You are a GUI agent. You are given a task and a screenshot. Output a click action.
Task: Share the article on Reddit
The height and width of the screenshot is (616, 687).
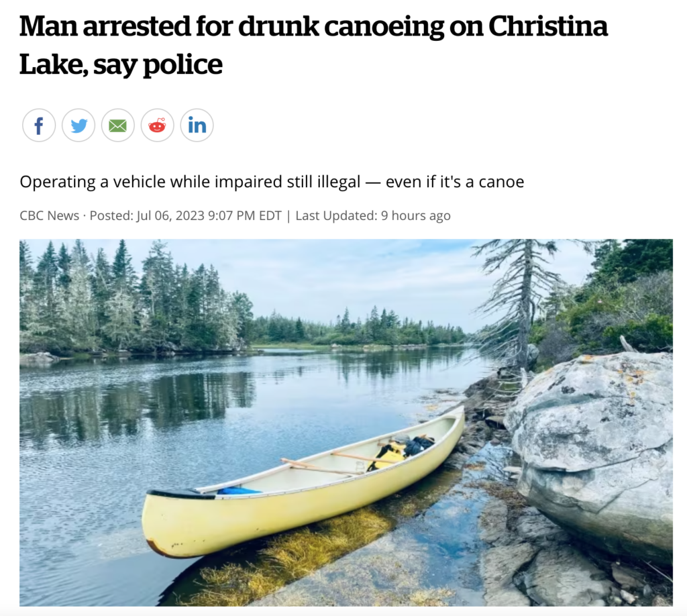[157, 125]
